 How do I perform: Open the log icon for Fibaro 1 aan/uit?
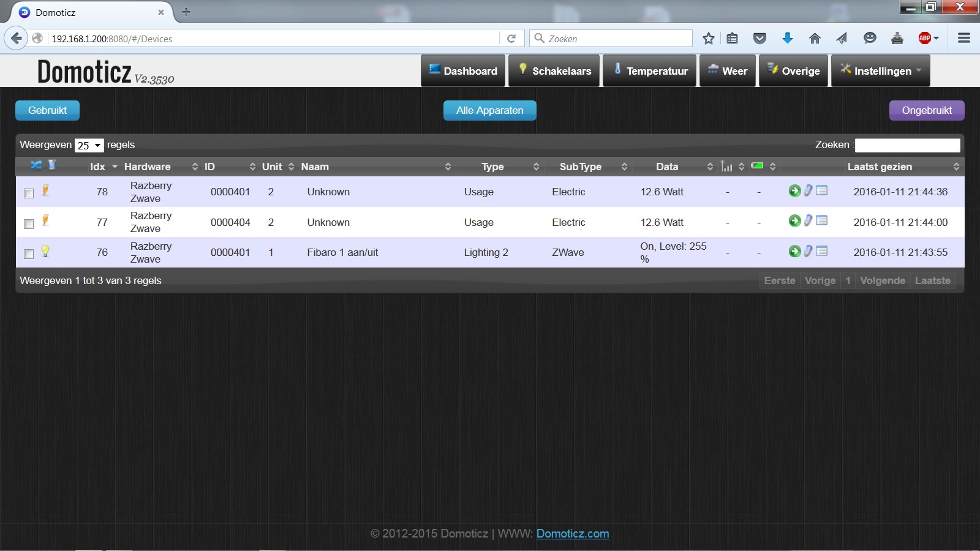pyautogui.click(x=822, y=251)
